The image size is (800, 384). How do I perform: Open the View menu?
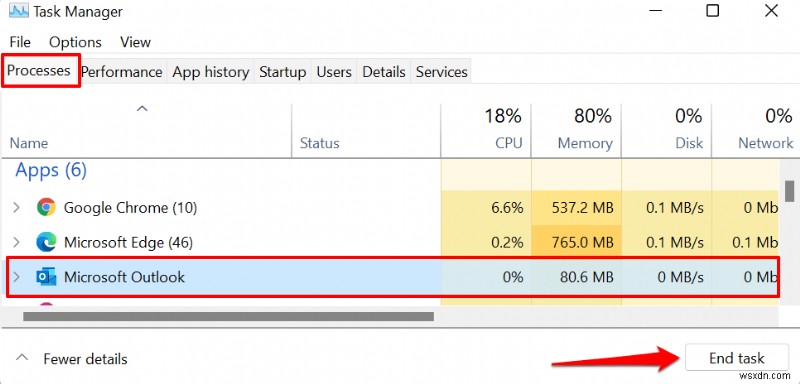pos(135,42)
